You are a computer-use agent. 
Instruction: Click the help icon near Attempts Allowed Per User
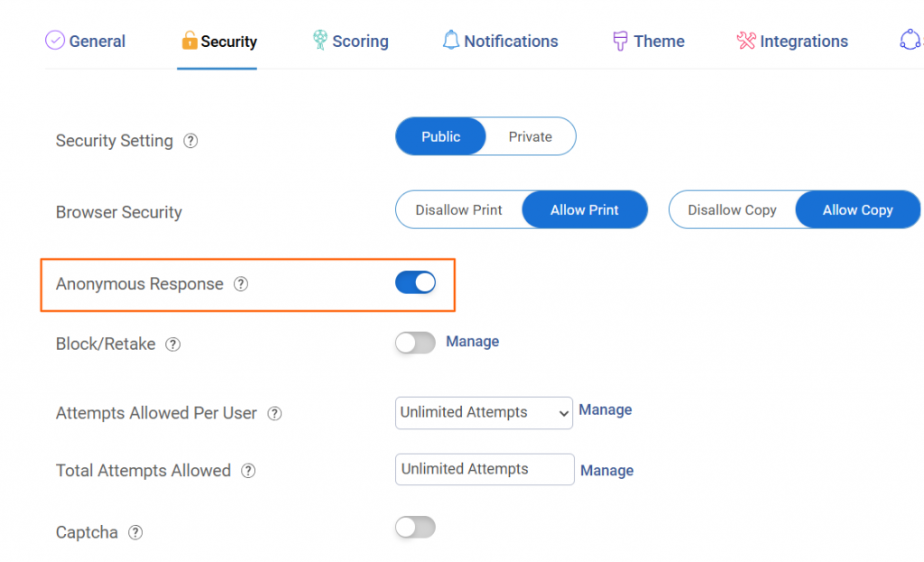(274, 413)
